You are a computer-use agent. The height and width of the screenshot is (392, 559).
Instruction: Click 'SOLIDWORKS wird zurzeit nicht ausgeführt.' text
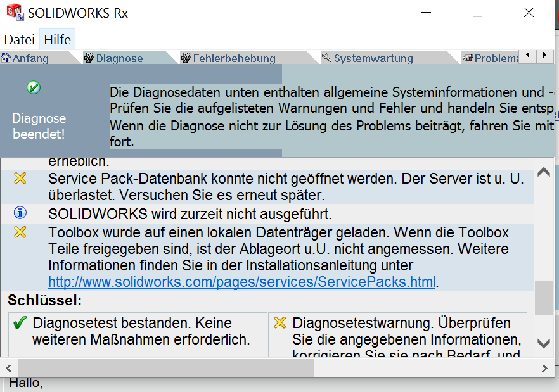click(x=190, y=214)
